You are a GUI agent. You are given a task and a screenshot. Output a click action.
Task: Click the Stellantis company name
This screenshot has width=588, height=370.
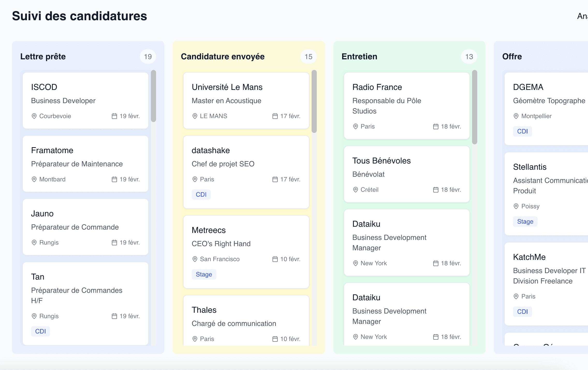(x=530, y=167)
